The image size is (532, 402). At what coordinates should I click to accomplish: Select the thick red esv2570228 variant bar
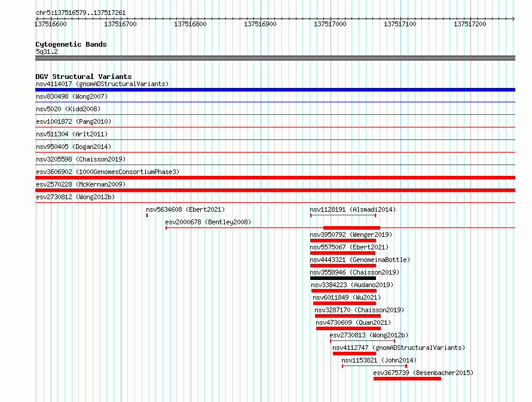click(x=275, y=190)
